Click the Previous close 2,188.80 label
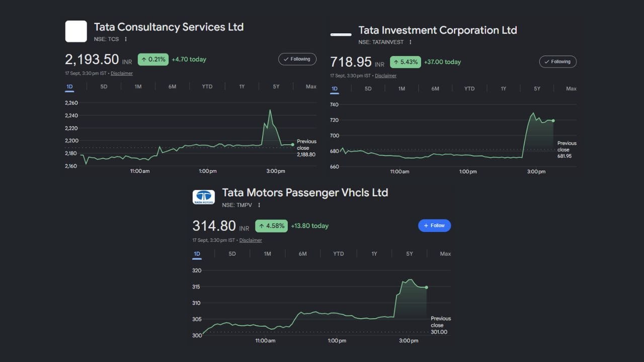The image size is (644, 362). (x=307, y=148)
